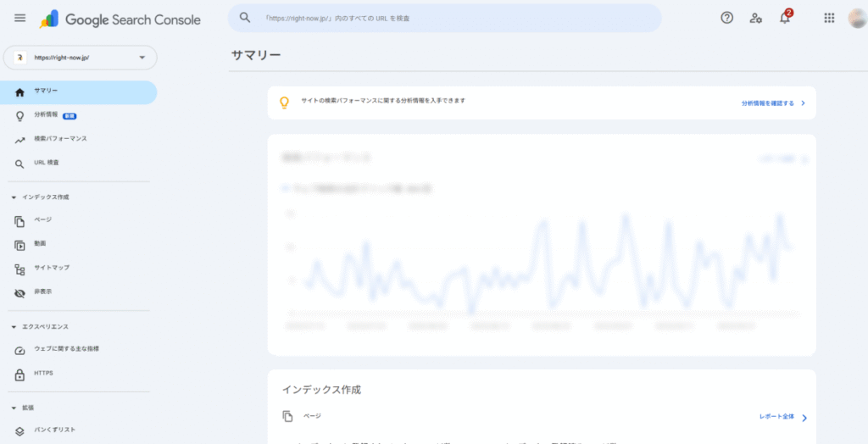The width and height of the screenshot is (868, 444).
Task: Open 検索パフォーマンス from the sidebar
Action: (60, 139)
